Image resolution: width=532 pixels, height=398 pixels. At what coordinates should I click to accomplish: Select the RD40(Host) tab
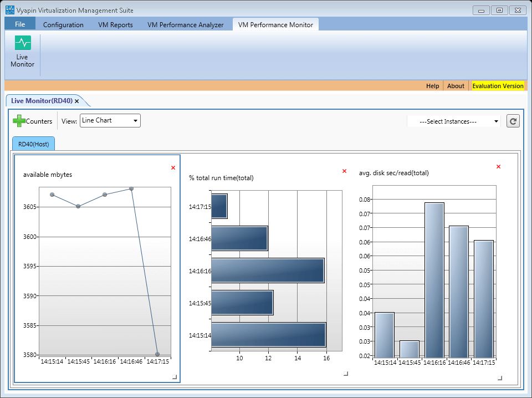point(33,144)
